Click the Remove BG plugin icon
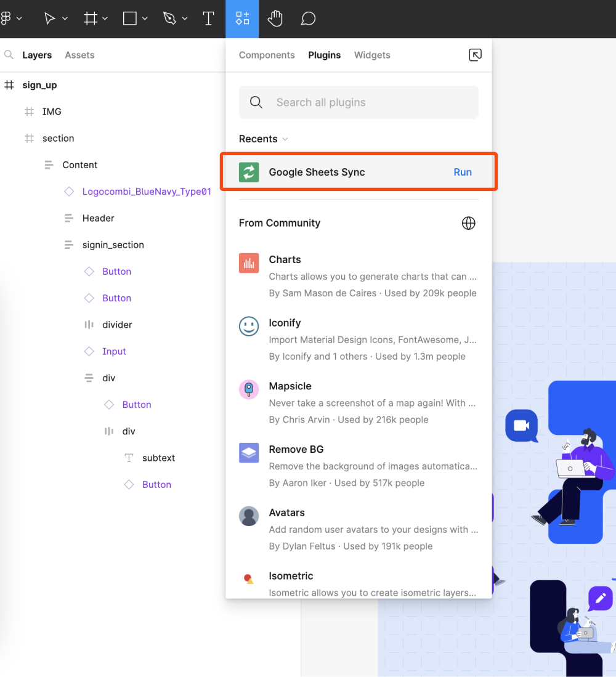This screenshot has height=677, width=616. 249,453
